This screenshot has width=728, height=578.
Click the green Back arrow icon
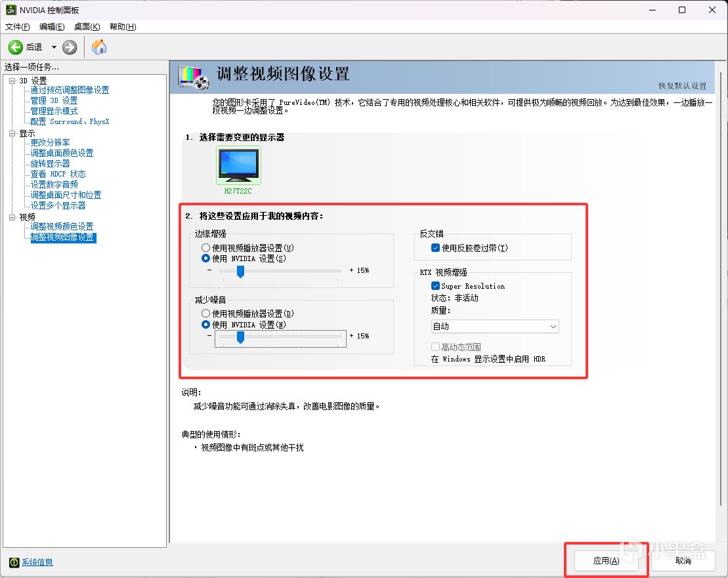click(15, 47)
